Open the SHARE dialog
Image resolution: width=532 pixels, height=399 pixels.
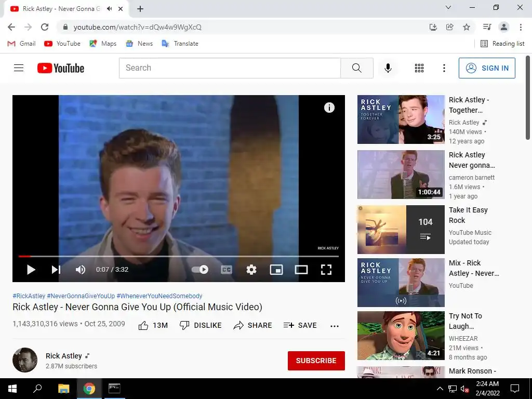[253, 325]
